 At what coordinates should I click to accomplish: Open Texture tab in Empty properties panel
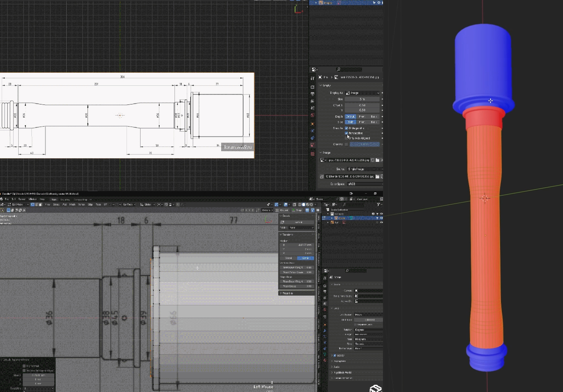point(312,153)
